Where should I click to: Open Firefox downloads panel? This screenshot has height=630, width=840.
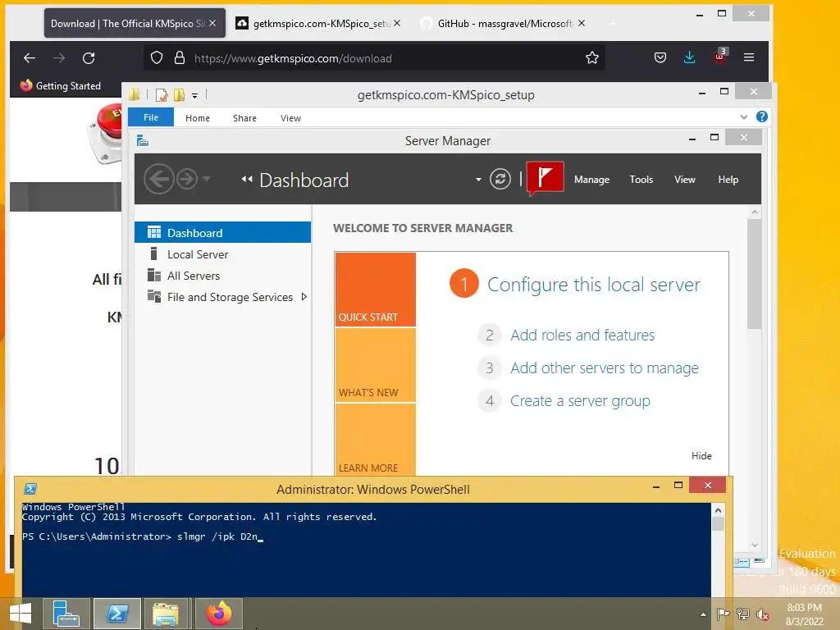[x=689, y=58]
